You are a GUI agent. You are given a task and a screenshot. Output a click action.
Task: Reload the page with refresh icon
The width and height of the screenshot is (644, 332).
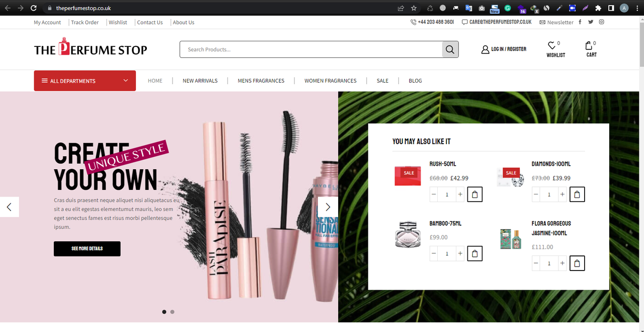[x=34, y=8]
